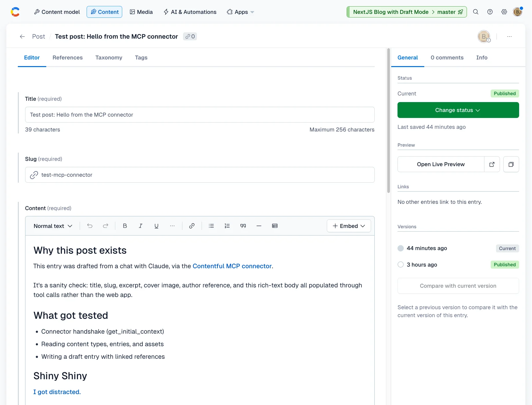Image resolution: width=532 pixels, height=405 pixels.
Task: Click 'No other entries link to this entry.'
Action: pyautogui.click(x=440, y=202)
